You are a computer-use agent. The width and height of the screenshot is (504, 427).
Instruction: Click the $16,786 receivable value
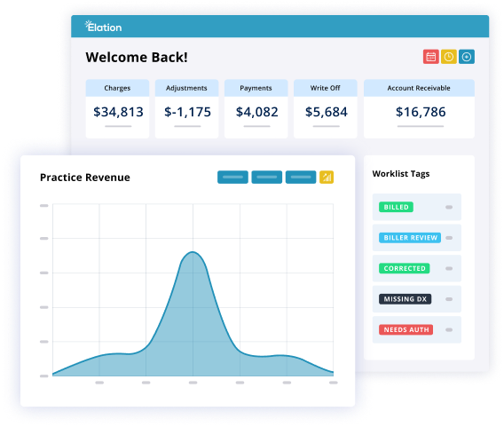tap(421, 112)
